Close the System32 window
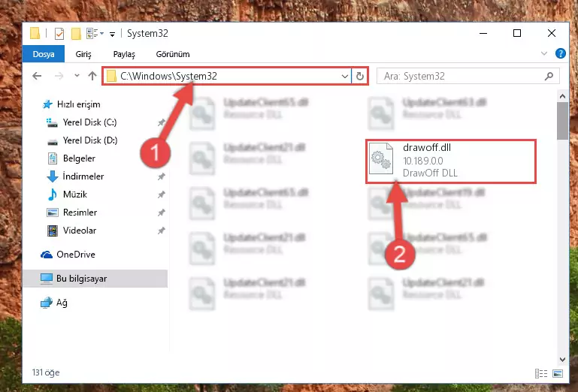Screen dimensions: 578x392 (x=552, y=33)
